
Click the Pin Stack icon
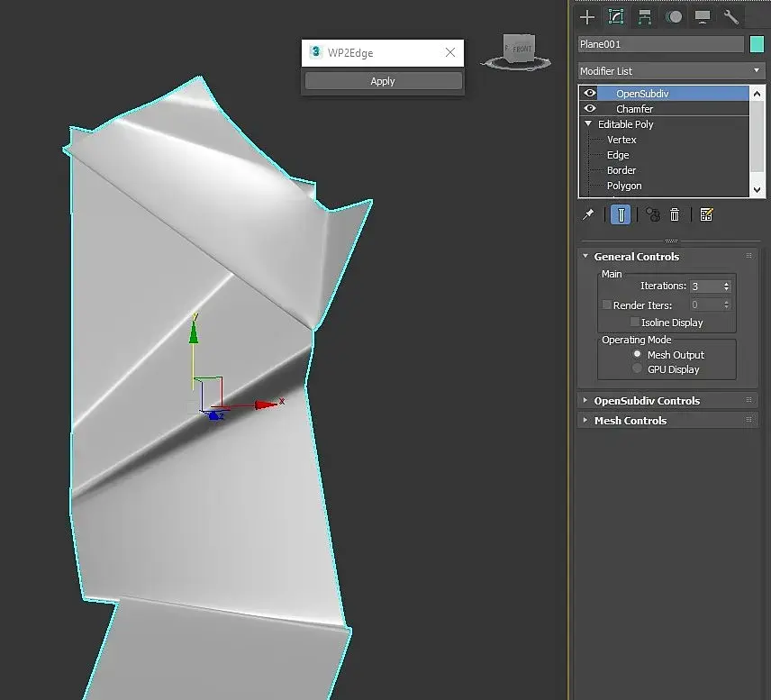point(588,215)
